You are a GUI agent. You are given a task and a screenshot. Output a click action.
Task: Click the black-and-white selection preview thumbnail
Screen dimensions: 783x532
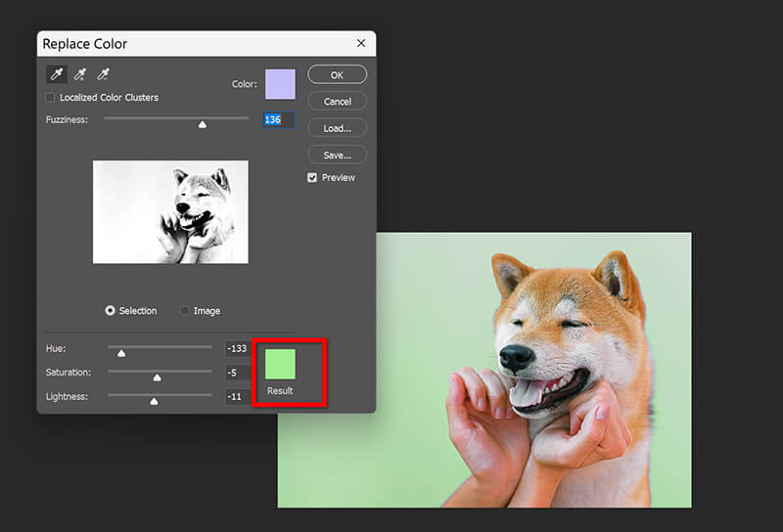point(170,211)
